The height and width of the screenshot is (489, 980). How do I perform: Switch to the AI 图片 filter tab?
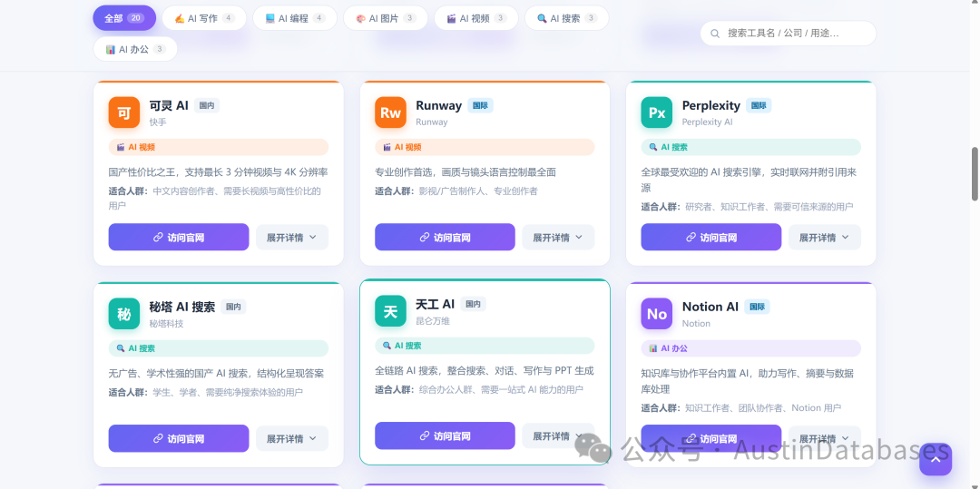point(386,18)
